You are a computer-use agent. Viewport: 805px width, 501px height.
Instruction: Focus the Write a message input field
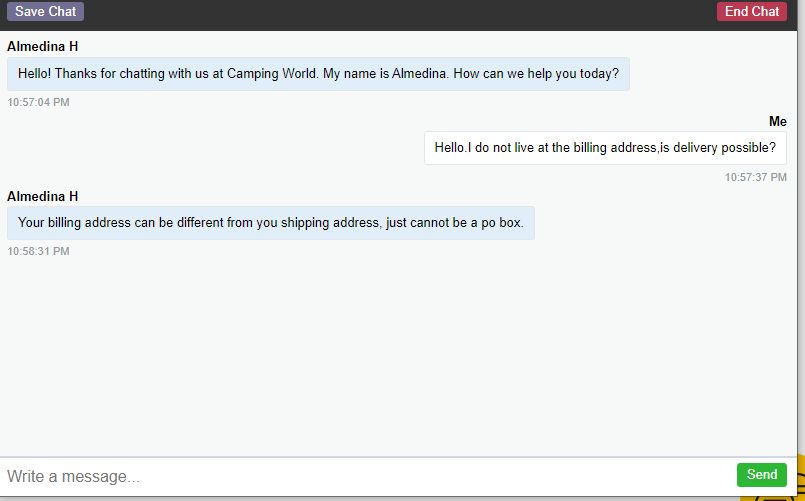pos(360,476)
